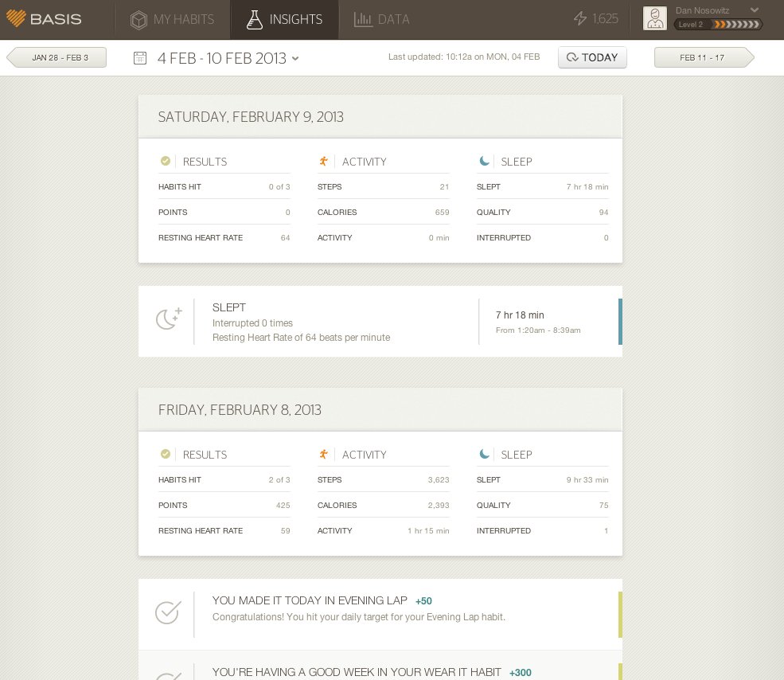
Task: Expand the 4 Feb - 10 Feb date dropdown
Action: point(295,58)
